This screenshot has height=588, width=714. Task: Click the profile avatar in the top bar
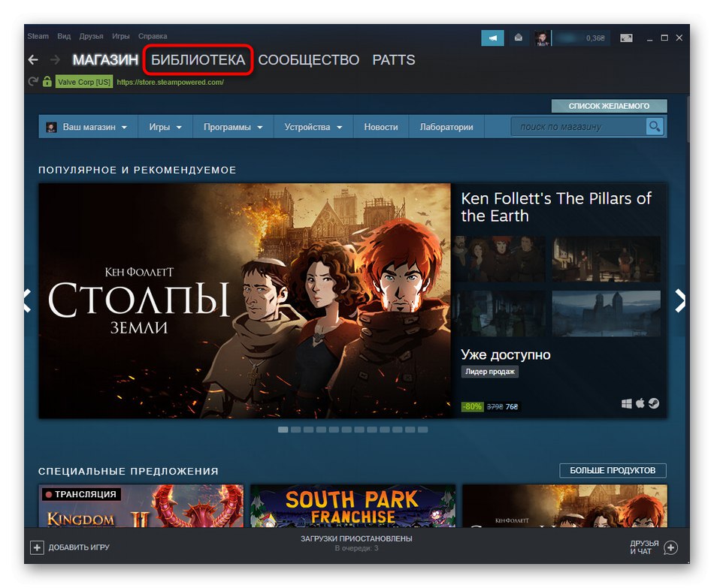click(x=542, y=38)
